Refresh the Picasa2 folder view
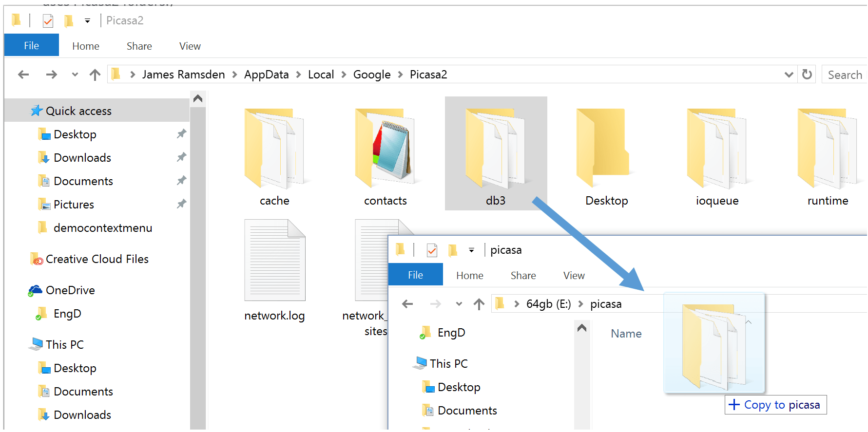868x432 pixels. (x=807, y=75)
